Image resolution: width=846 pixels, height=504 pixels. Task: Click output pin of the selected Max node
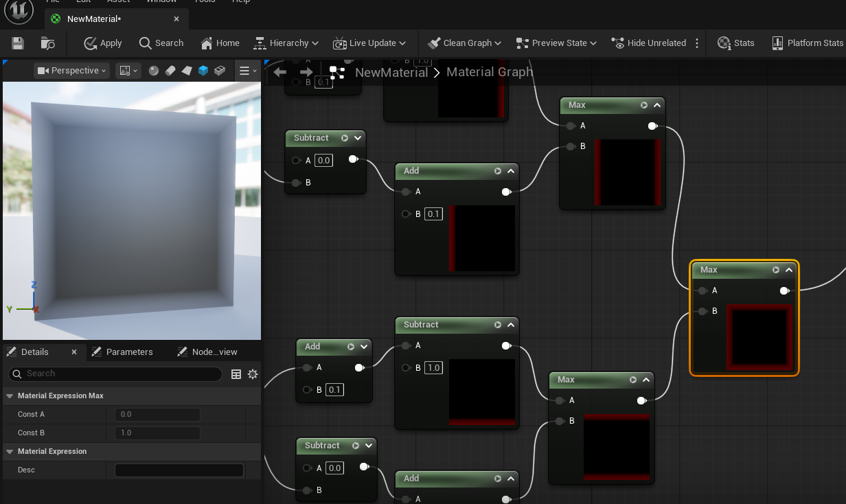[784, 291]
